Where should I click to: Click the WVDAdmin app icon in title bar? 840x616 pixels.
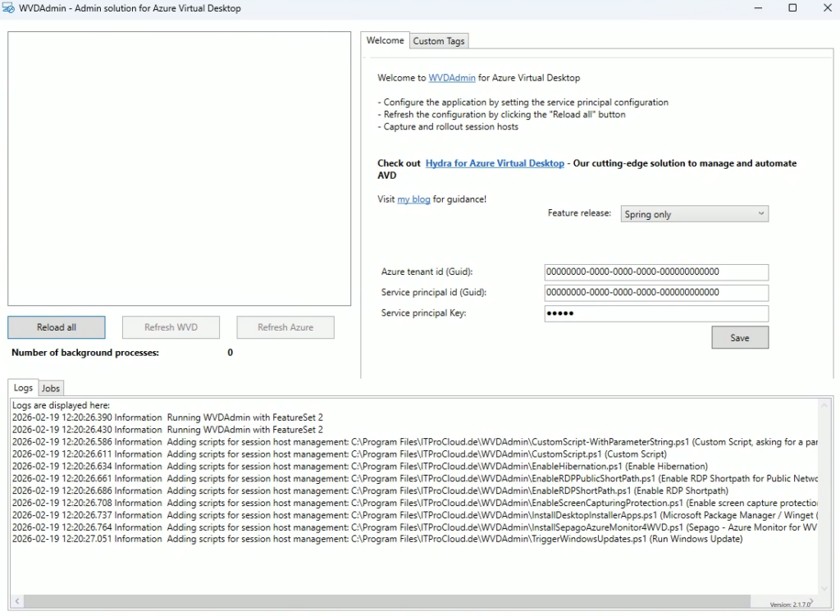[x=9, y=8]
